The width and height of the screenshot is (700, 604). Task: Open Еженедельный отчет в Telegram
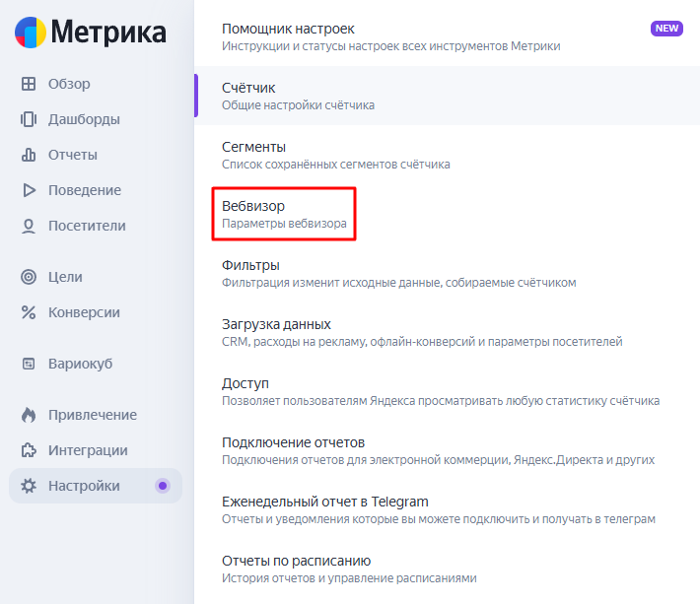point(448,509)
